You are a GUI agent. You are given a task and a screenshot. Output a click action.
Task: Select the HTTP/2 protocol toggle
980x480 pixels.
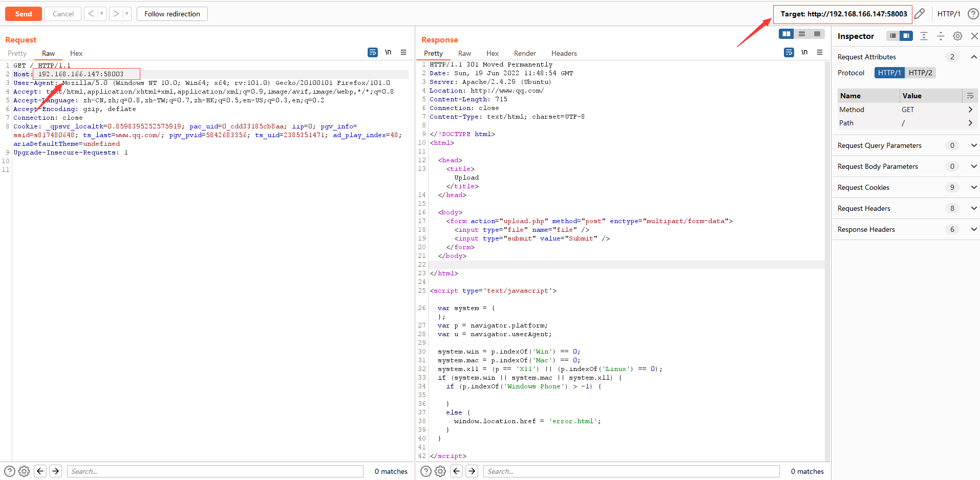click(920, 73)
